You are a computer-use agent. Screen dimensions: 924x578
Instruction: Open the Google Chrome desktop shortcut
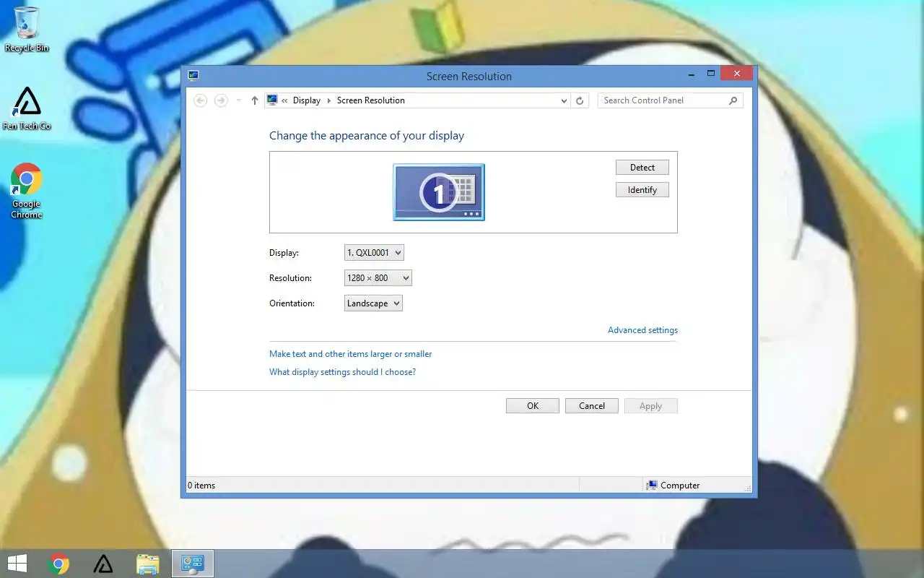(27, 191)
